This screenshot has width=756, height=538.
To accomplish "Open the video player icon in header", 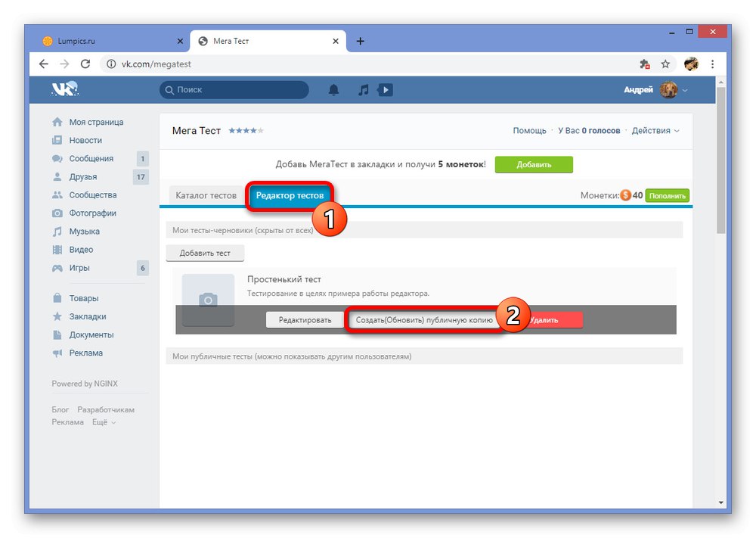I will [x=386, y=90].
